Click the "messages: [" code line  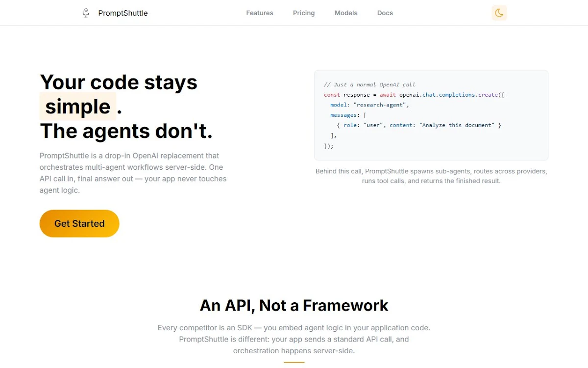coord(348,115)
